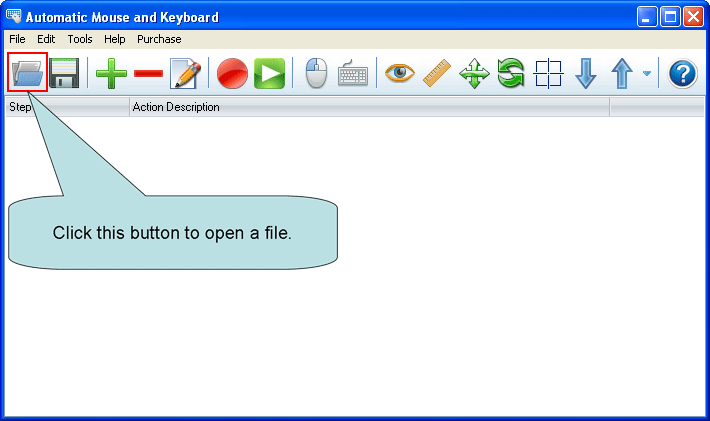Click the eye icon in toolbar
Image resolution: width=710 pixels, height=421 pixels.
click(400, 72)
